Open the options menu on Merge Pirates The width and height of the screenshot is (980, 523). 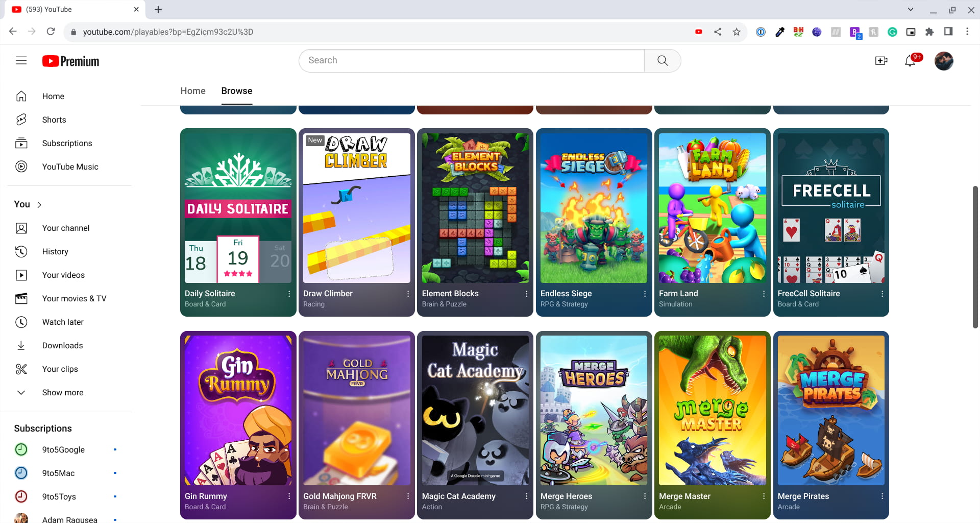[882, 496]
